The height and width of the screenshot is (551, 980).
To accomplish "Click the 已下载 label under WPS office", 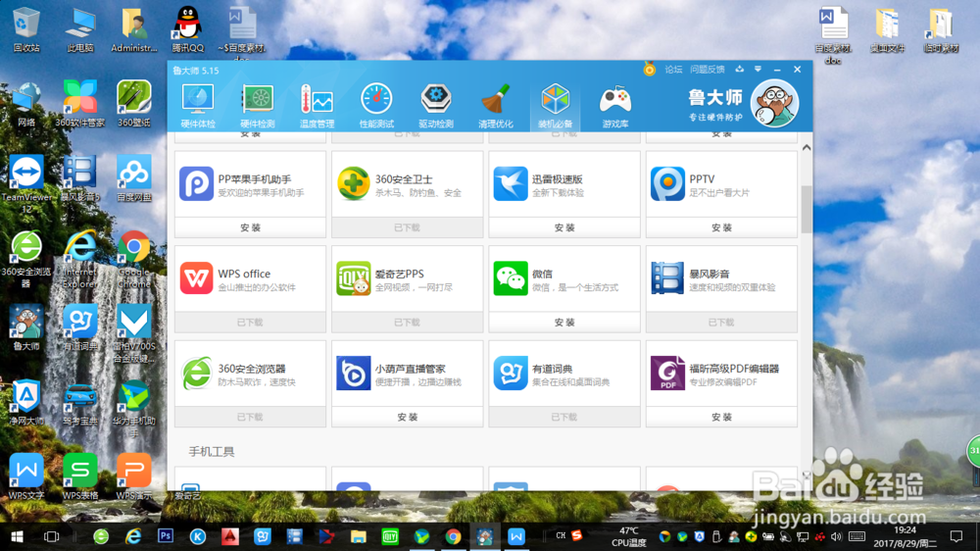I will pos(250,323).
